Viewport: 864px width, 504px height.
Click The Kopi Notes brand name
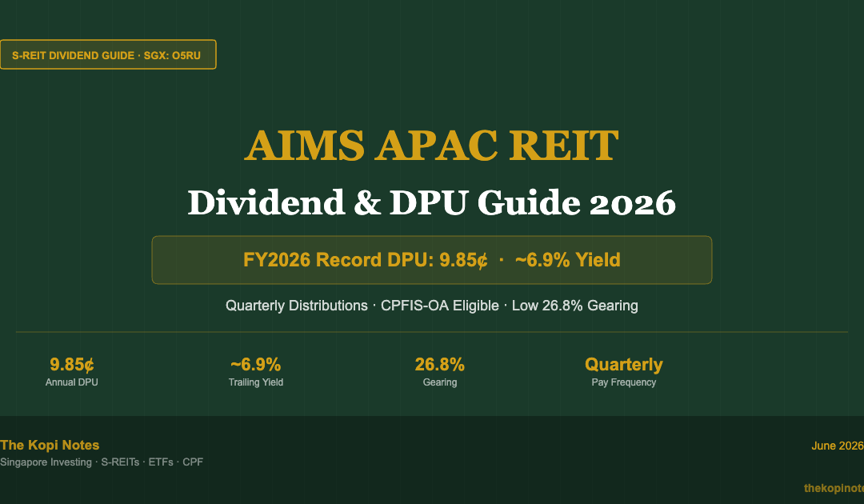[50, 445]
